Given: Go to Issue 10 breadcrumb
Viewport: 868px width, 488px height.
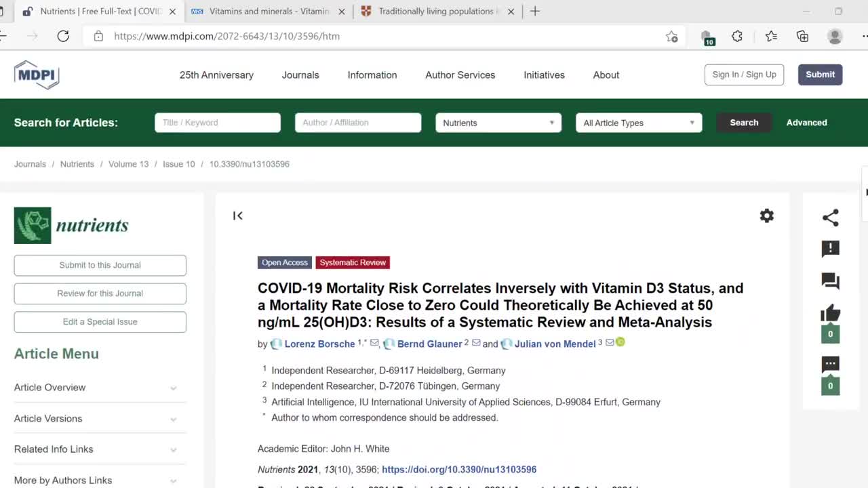Looking at the screenshot, I should coord(178,164).
